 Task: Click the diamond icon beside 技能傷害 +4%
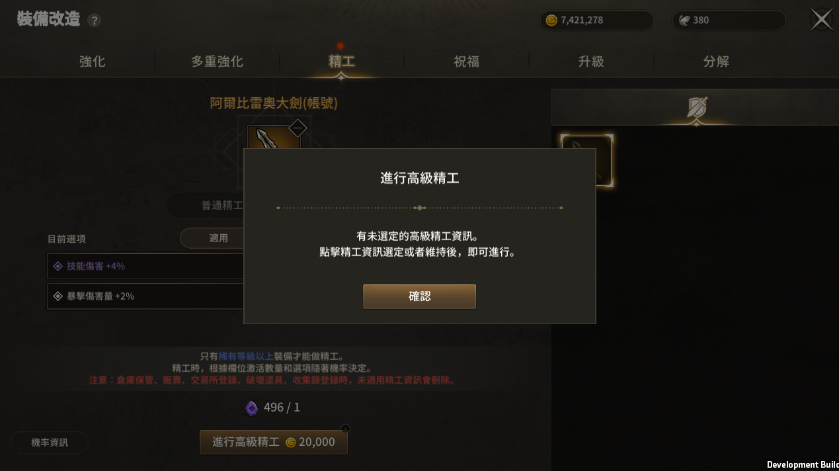[58, 266]
